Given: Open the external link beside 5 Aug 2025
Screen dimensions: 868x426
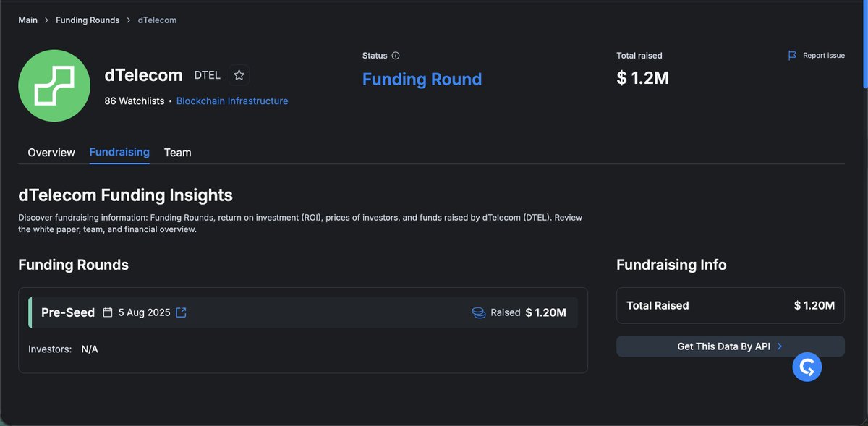Looking at the screenshot, I should point(180,312).
